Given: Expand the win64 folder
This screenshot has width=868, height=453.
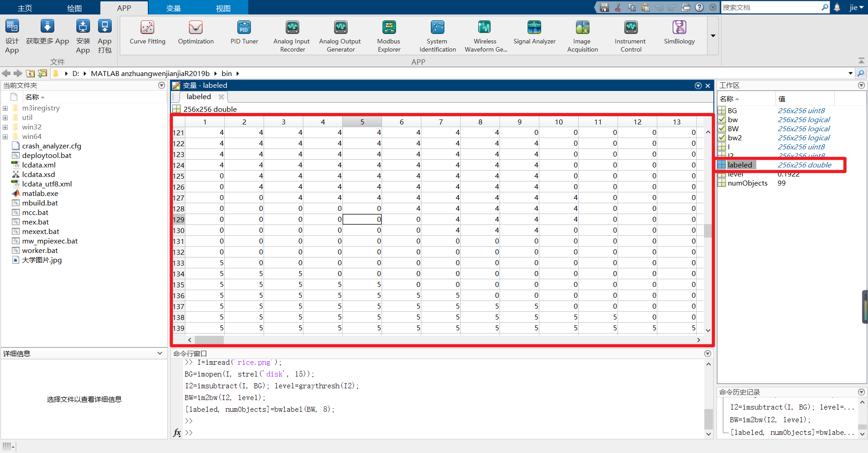Looking at the screenshot, I should (x=5, y=136).
